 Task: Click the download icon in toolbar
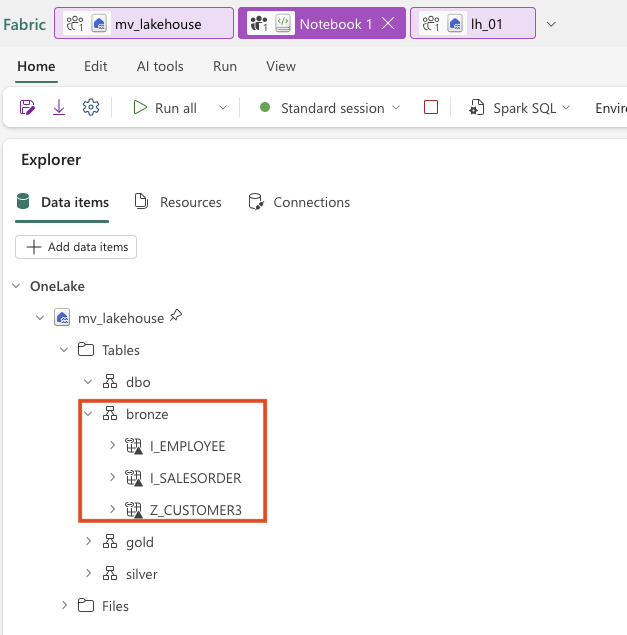[59, 108]
